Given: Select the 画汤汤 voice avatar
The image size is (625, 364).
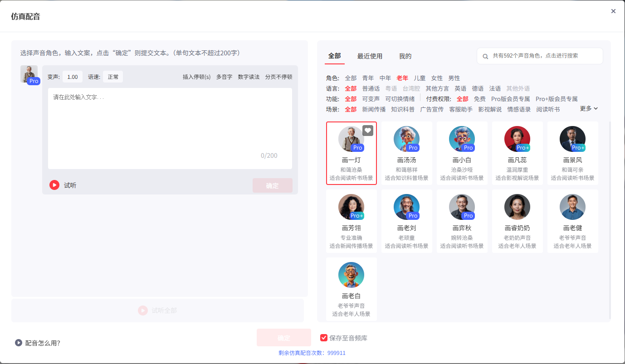Looking at the screenshot, I should [x=406, y=139].
